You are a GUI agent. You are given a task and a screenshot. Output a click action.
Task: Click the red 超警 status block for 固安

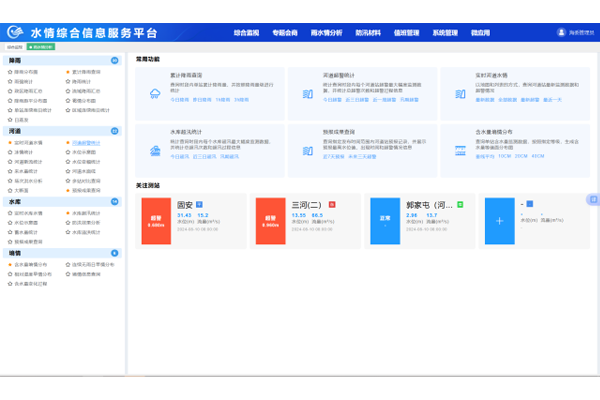click(x=156, y=221)
